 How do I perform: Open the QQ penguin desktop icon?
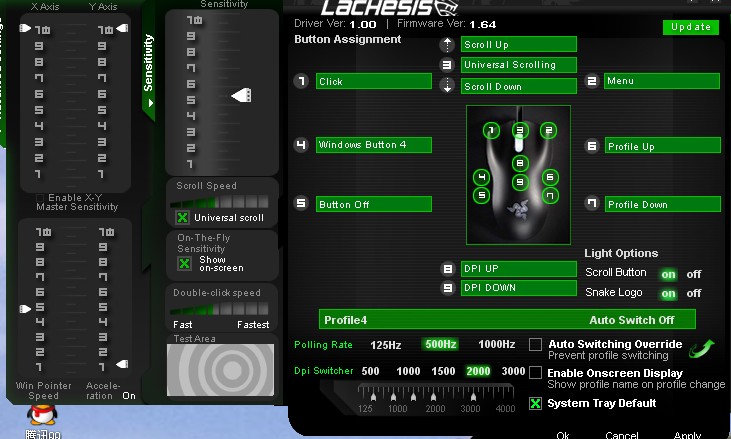tap(42, 417)
